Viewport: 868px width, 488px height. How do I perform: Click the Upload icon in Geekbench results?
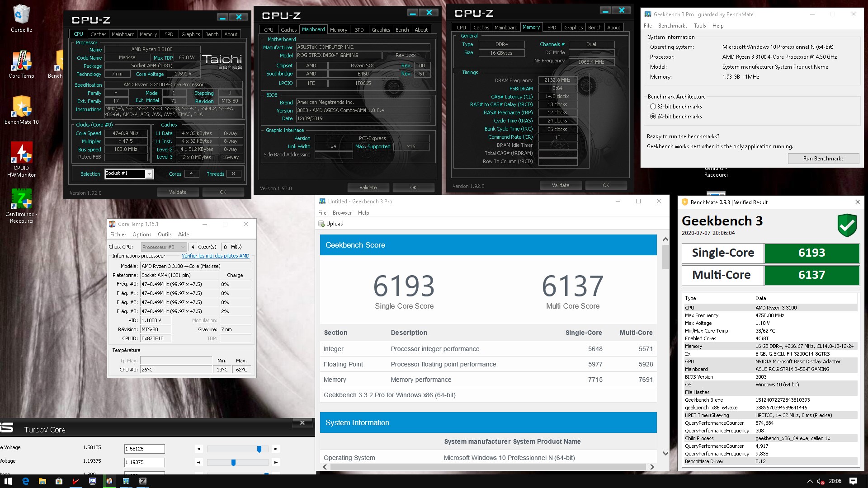click(321, 224)
